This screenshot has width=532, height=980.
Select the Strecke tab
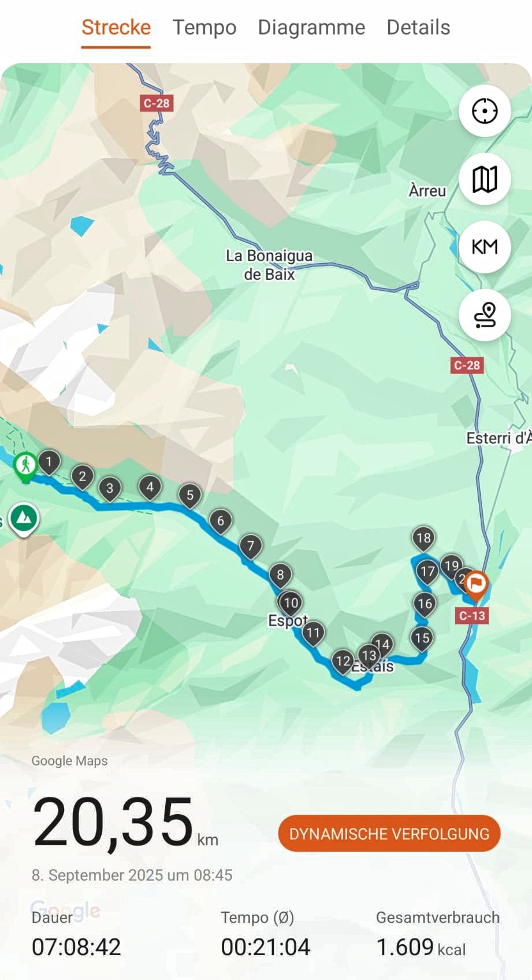pyautogui.click(x=116, y=27)
